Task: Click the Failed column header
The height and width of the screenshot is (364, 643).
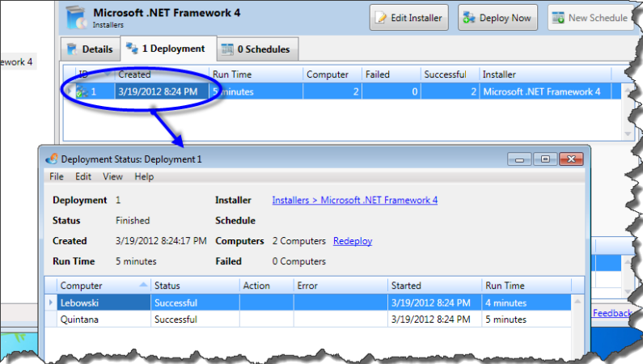Action: point(391,74)
